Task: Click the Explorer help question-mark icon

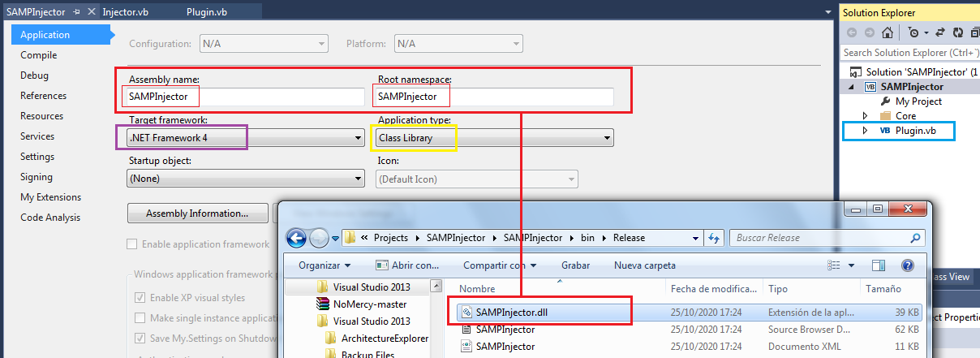Action: pos(908,265)
